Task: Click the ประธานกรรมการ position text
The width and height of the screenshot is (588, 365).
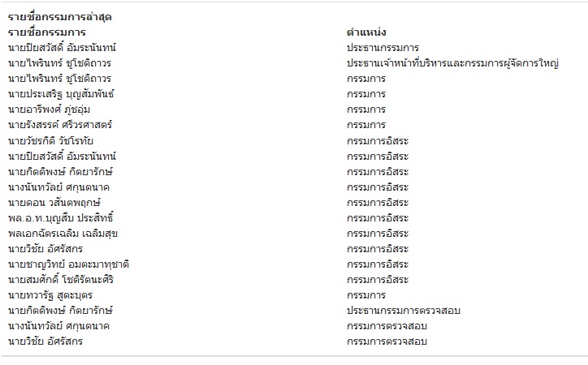Action: coord(383,48)
